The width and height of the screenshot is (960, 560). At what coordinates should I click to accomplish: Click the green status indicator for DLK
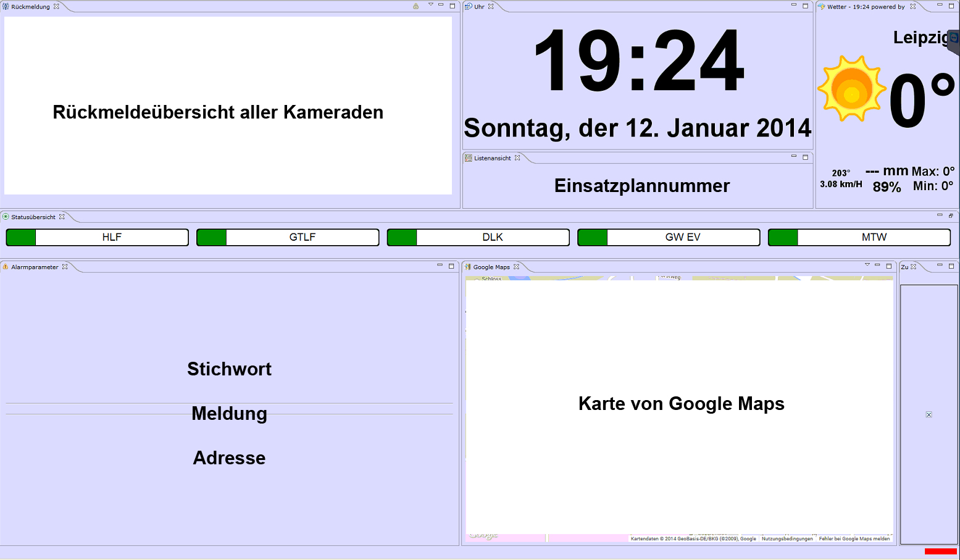click(x=402, y=237)
